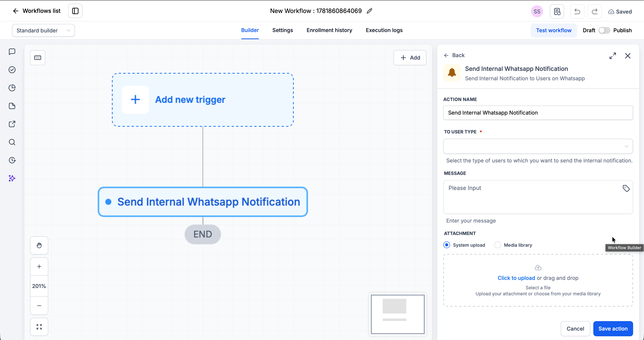Open version history document icon
Image resolution: width=644 pixels, height=340 pixels.
557,11
